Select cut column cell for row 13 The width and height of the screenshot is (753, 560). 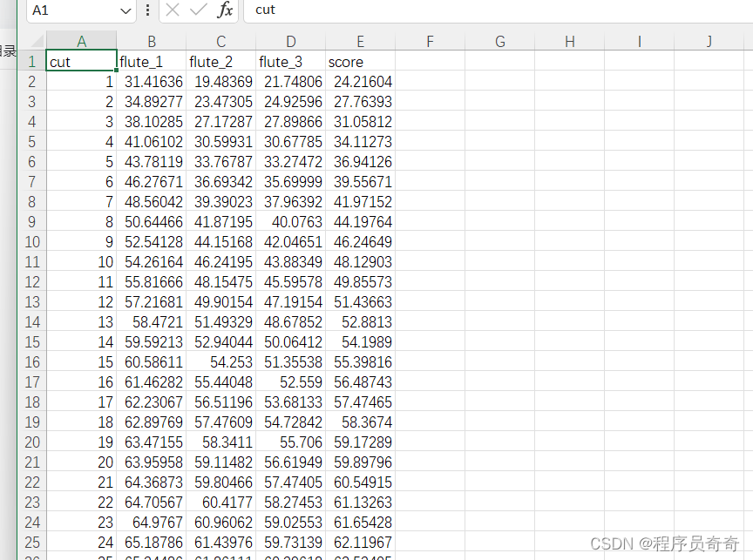[x=81, y=302]
